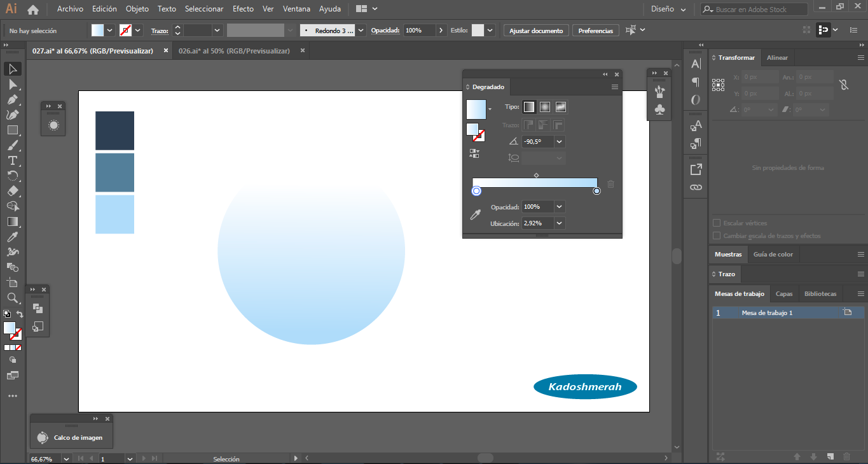This screenshot has width=868, height=464.
Task: Open the Edit Toolbar three-dots menu
Action: click(x=13, y=396)
